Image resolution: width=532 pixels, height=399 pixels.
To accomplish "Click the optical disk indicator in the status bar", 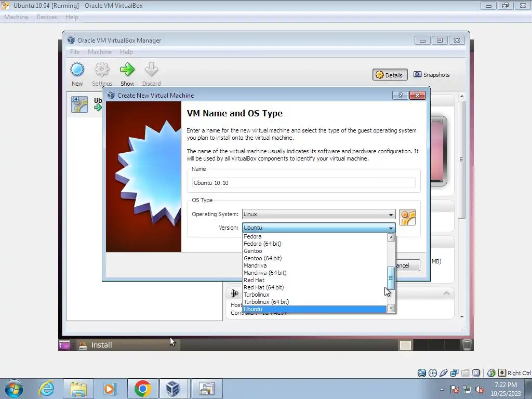I will 433,373.
